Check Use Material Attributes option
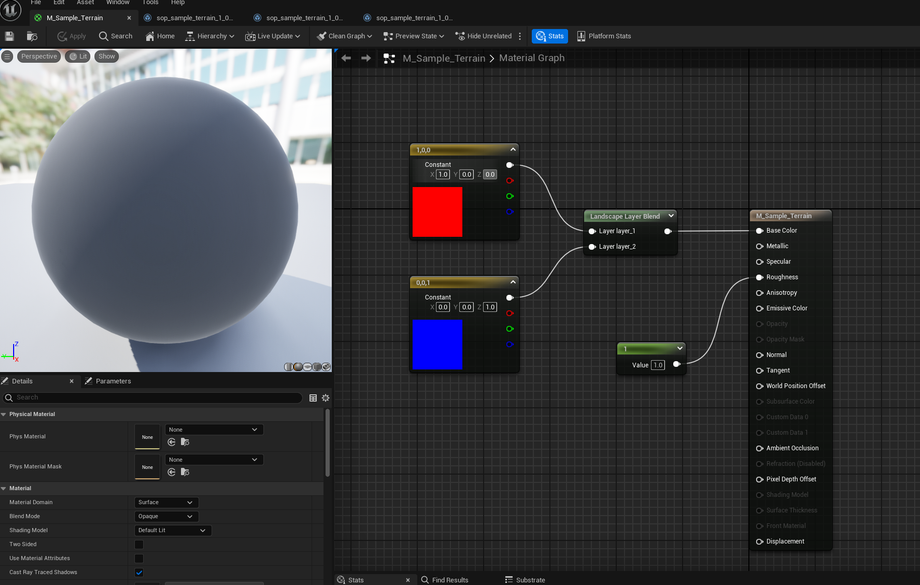The image size is (920, 585). (x=139, y=559)
